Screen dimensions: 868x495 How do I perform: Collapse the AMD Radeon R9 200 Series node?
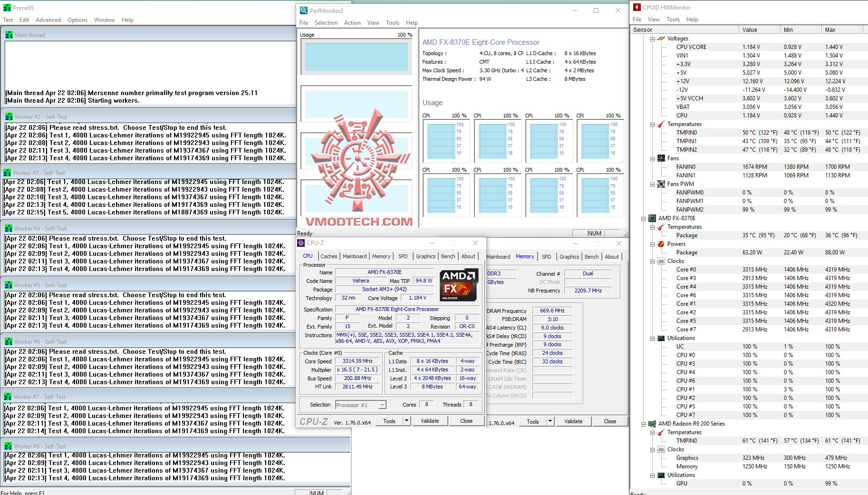(644, 424)
